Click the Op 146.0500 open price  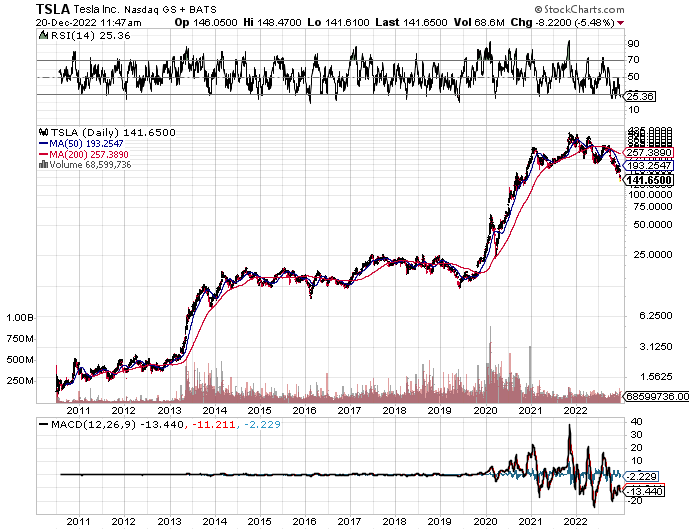click(206, 22)
